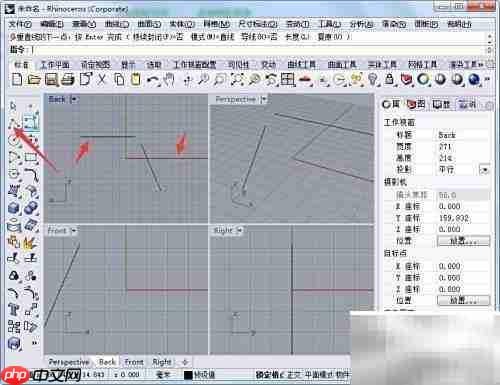Viewport: 500px width, 385px height.
Task: Switch to the 工作平面 toolbar tab
Action: tap(55, 65)
